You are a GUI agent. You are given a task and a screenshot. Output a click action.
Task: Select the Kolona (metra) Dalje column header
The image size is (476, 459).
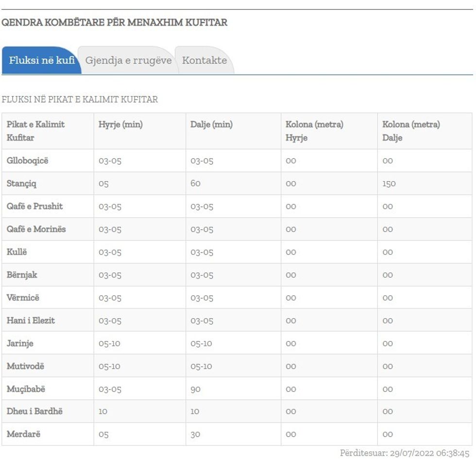pos(411,131)
